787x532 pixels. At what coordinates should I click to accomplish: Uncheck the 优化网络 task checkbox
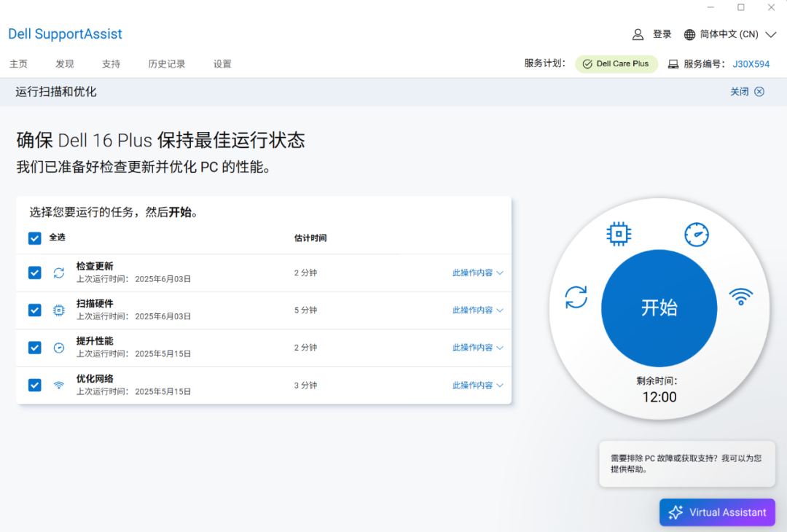pos(35,385)
